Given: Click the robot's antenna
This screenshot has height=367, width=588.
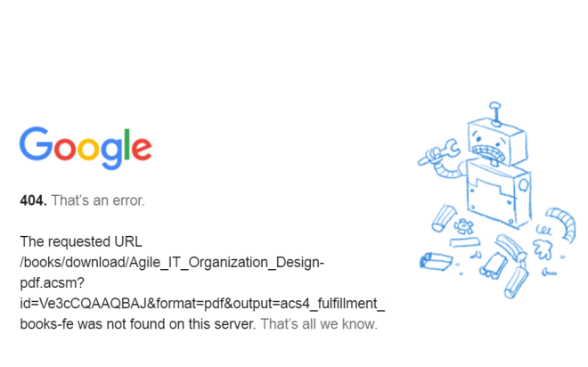Looking at the screenshot, I should pos(495,114).
